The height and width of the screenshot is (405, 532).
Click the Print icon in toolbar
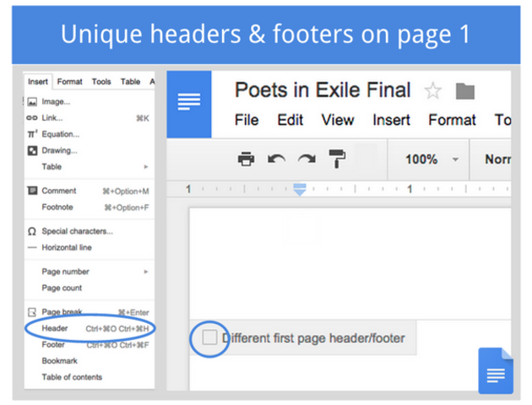tap(246, 159)
